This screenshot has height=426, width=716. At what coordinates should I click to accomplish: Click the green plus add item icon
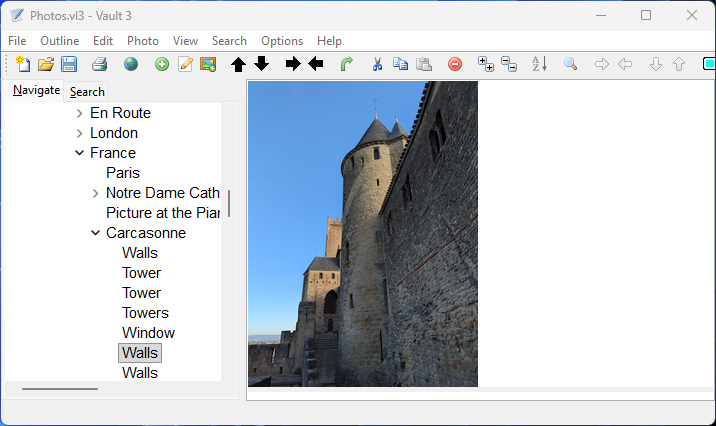[162, 64]
